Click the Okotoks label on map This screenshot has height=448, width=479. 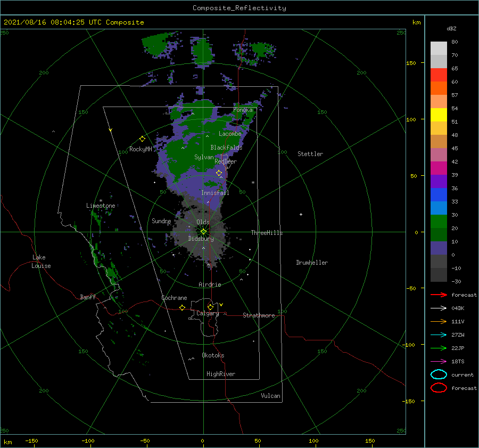point(213,355)
